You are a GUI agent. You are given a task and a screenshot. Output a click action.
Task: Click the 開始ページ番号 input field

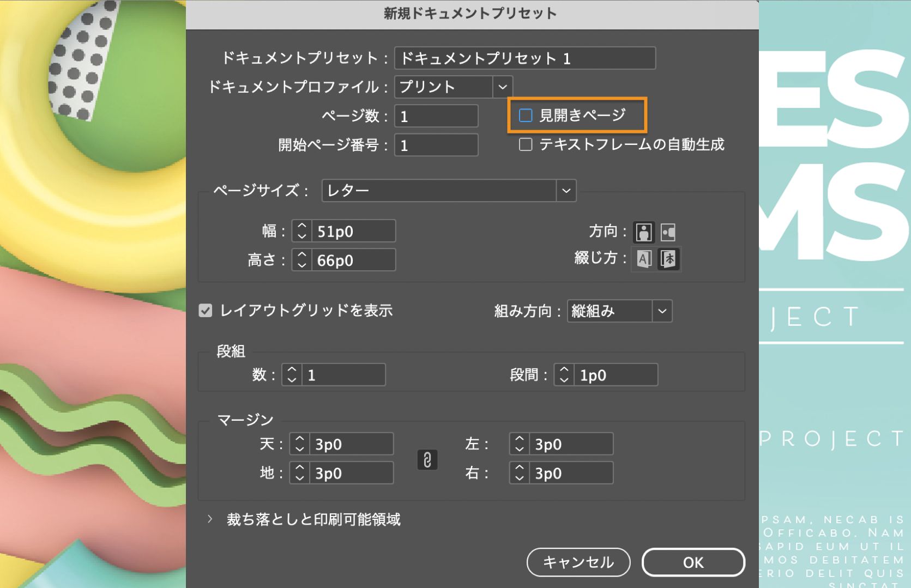point(437,145)
